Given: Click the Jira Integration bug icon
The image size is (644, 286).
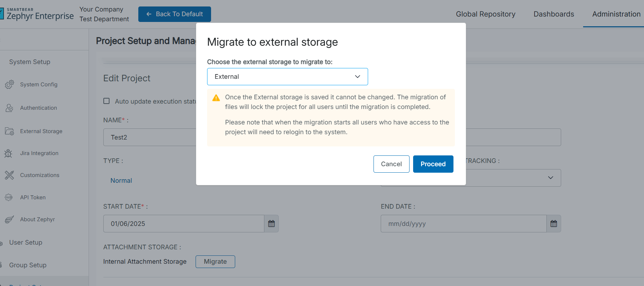Looking at the screenshot, I should click(8, 153).
